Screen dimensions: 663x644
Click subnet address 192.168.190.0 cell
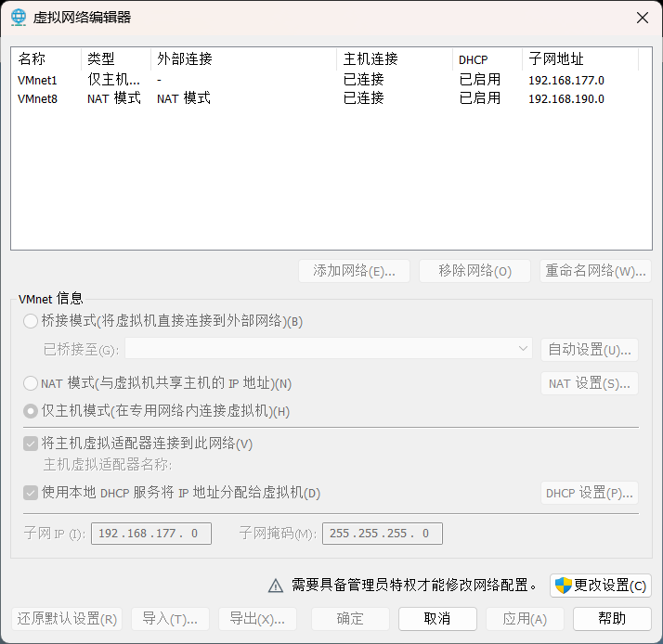566,99
